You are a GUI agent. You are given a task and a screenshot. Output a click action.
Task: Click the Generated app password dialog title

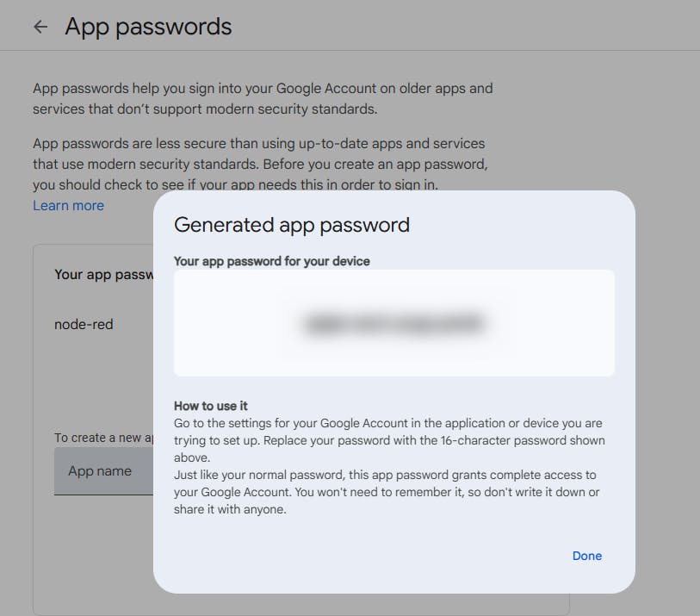[291, 226]
